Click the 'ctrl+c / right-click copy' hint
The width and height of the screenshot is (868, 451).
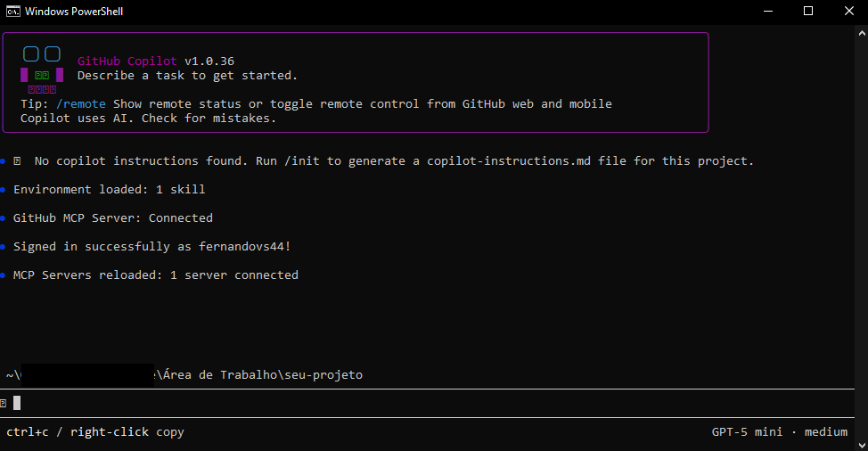(x=95, y=432)
